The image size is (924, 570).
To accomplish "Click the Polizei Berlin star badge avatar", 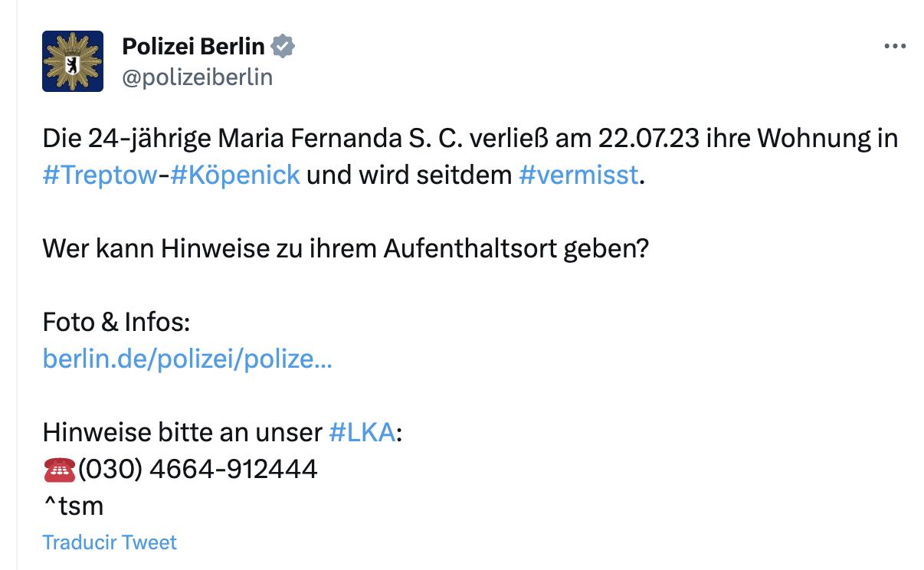I will pos(73,61).
